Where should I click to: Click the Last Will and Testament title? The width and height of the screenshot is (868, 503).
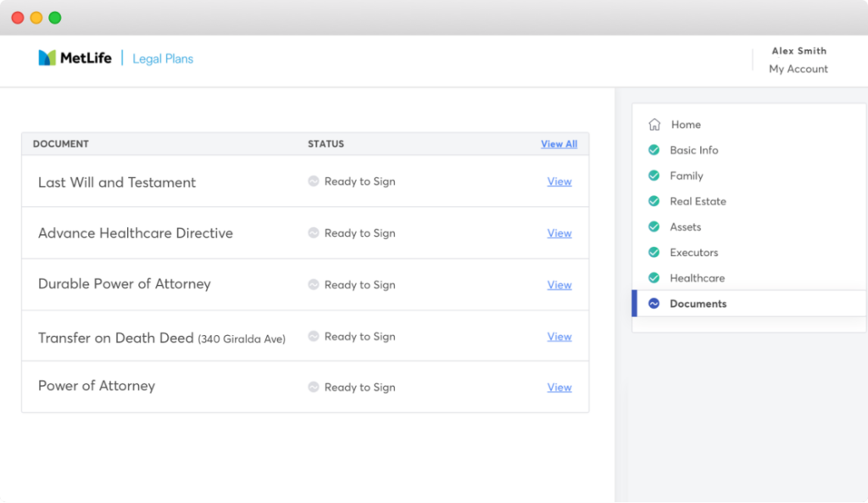coord(117,182)
